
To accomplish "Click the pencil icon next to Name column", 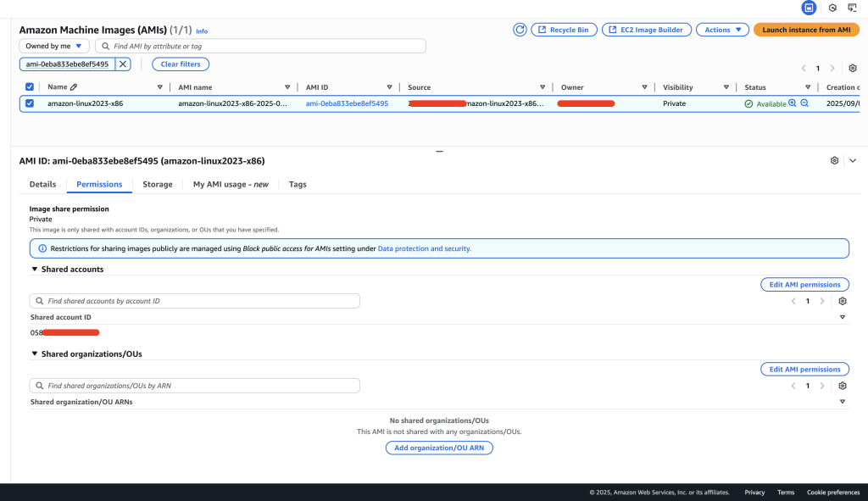I will (x=74, y=87).
